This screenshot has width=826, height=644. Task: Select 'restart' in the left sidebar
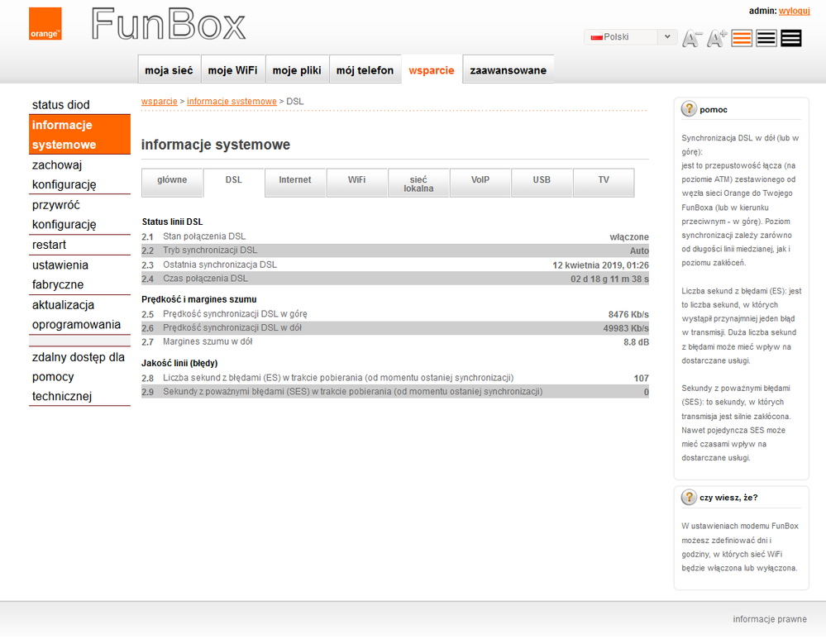tap(50, 245)
